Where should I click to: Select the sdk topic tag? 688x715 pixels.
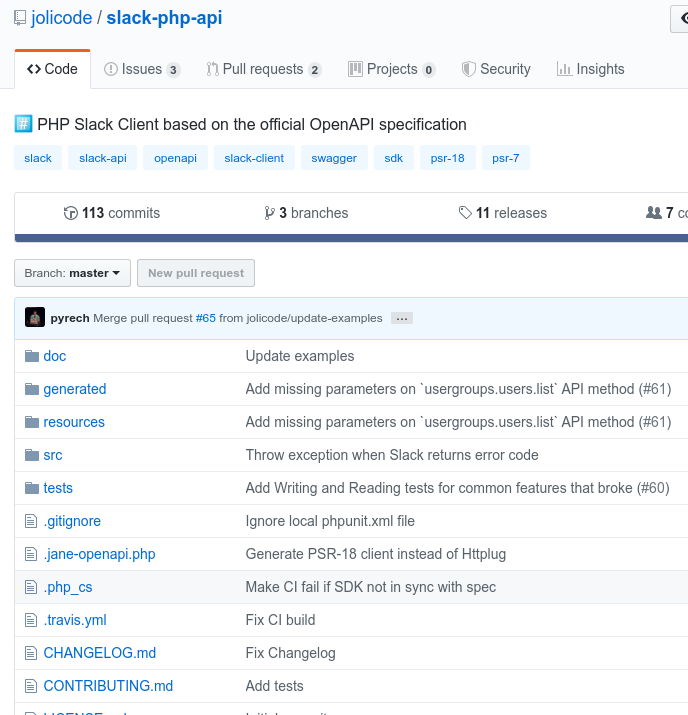[x=393, y=158]
